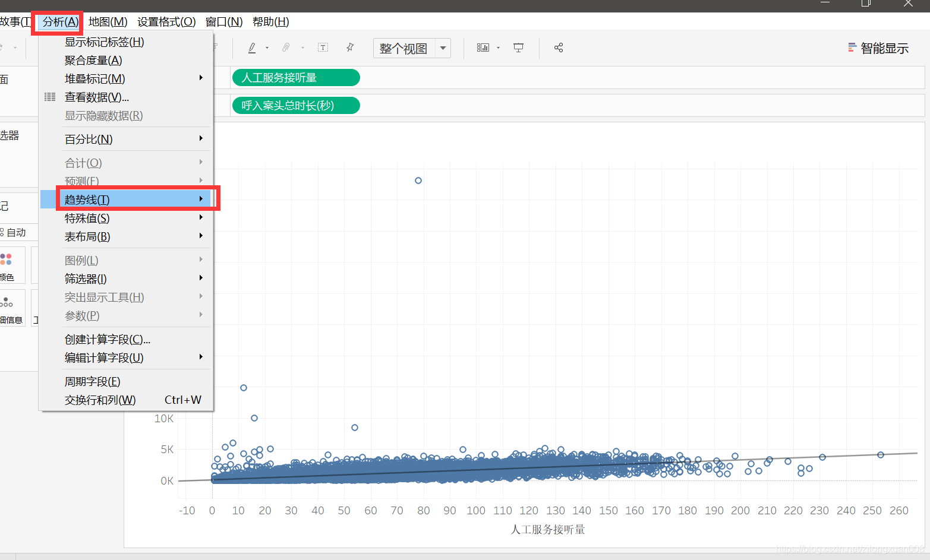Click the 260 x-axis tick label
The width and height of the screenshot is (930, 560).
click(x=899, y=511)
